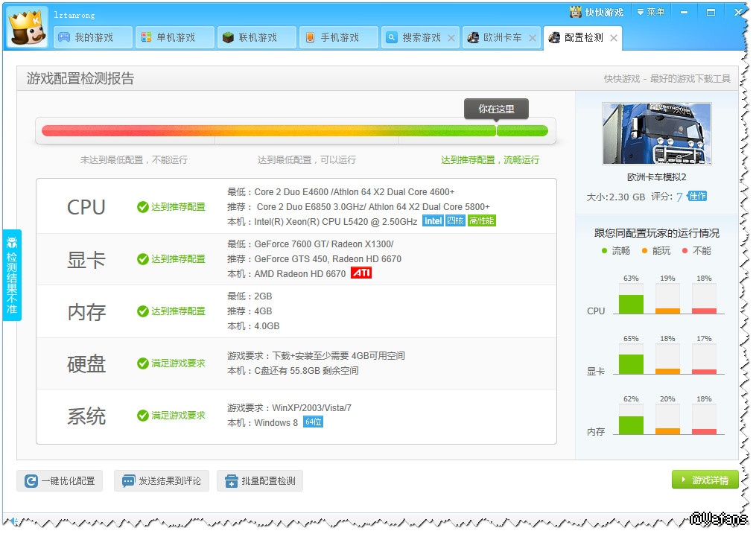The height and width of the screenshot is (534, 756).
Task: Open 游戏详情 green button
Action: click(705, 480)
